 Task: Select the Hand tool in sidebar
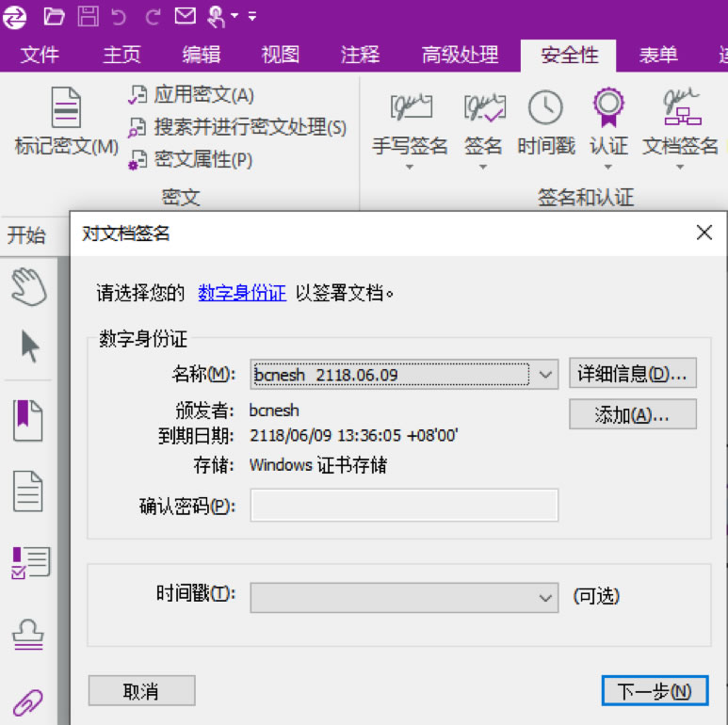pyautogui.click(x=28, y=284)
